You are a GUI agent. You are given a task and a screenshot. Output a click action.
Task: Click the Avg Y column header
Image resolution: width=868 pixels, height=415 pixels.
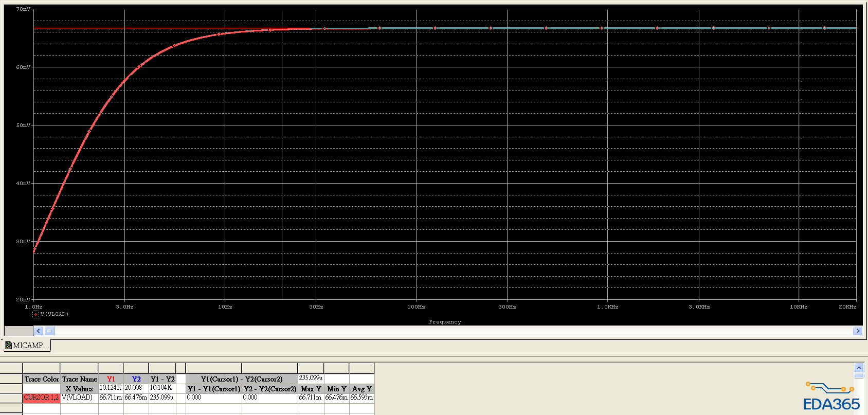pos(362,389)
